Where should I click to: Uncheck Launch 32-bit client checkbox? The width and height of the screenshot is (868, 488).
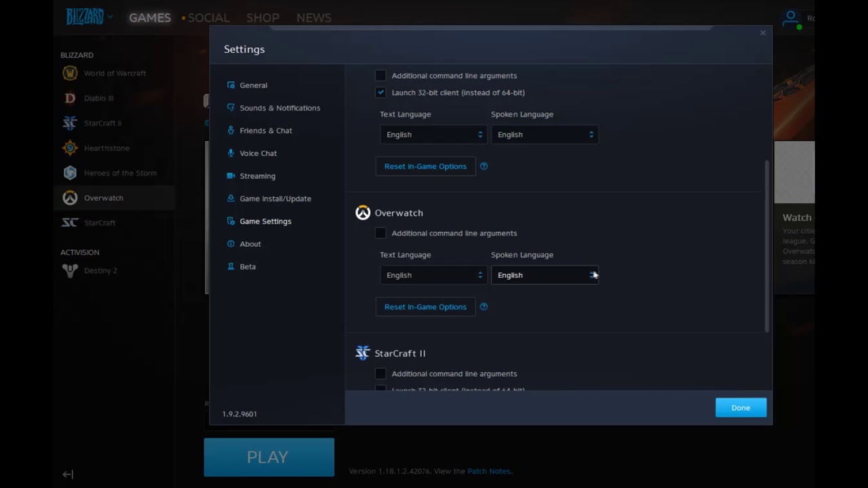(x=380, y=92)
